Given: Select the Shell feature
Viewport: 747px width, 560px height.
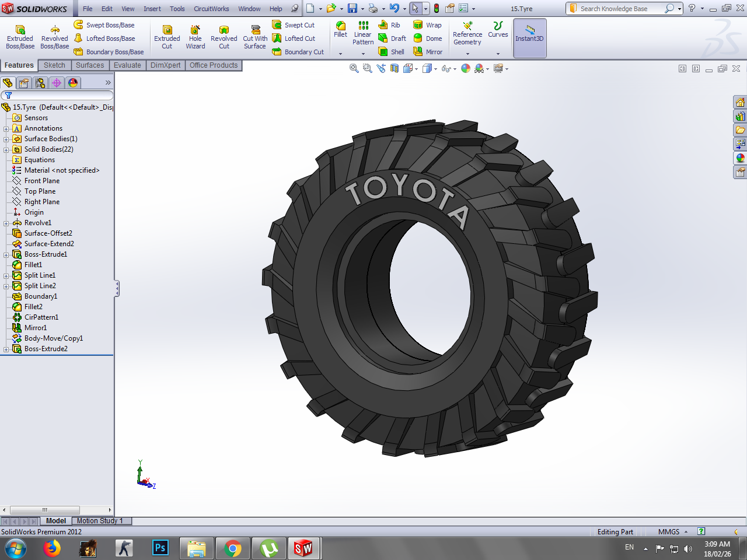Looking at the screenshot, I should (391, 52).
